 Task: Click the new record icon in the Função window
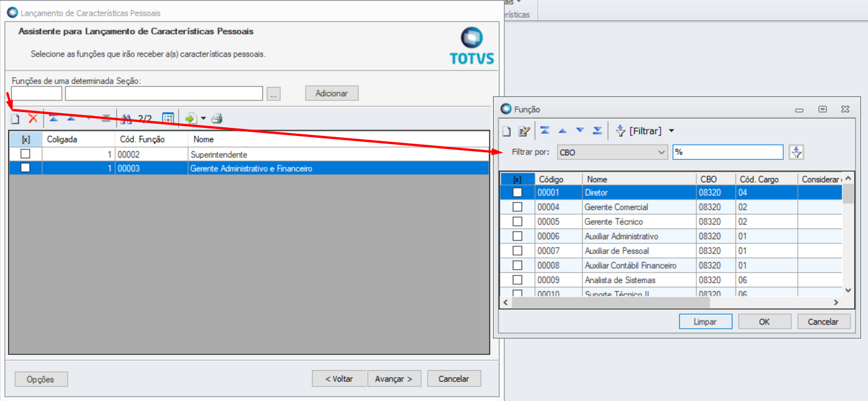click(507, 131)
